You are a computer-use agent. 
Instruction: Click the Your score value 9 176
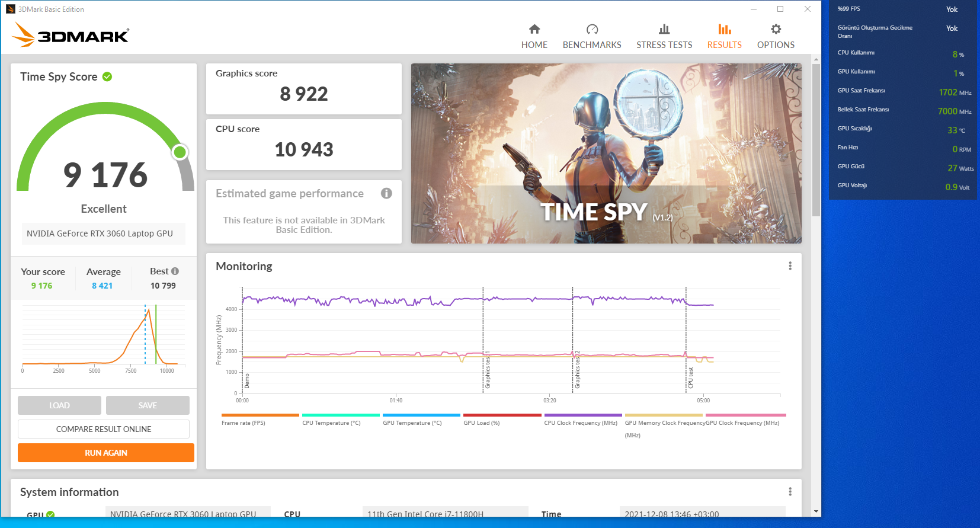[x=41, y=286]
